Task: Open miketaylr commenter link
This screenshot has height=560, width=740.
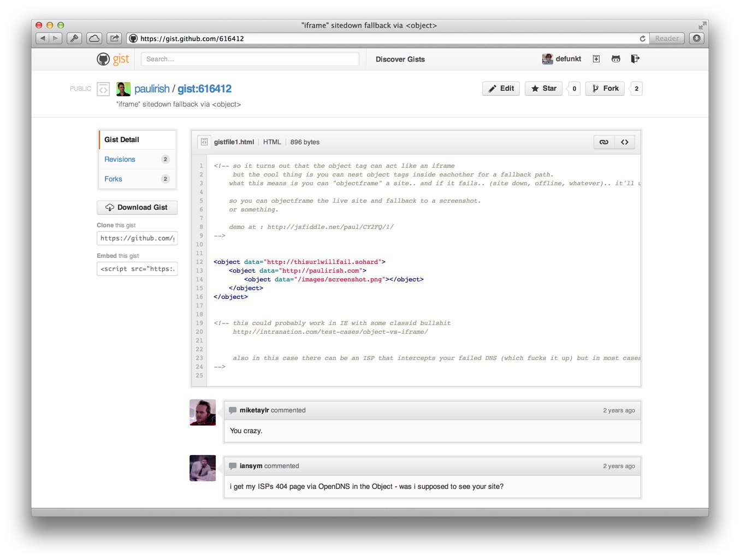Action: tap(254, 410)
